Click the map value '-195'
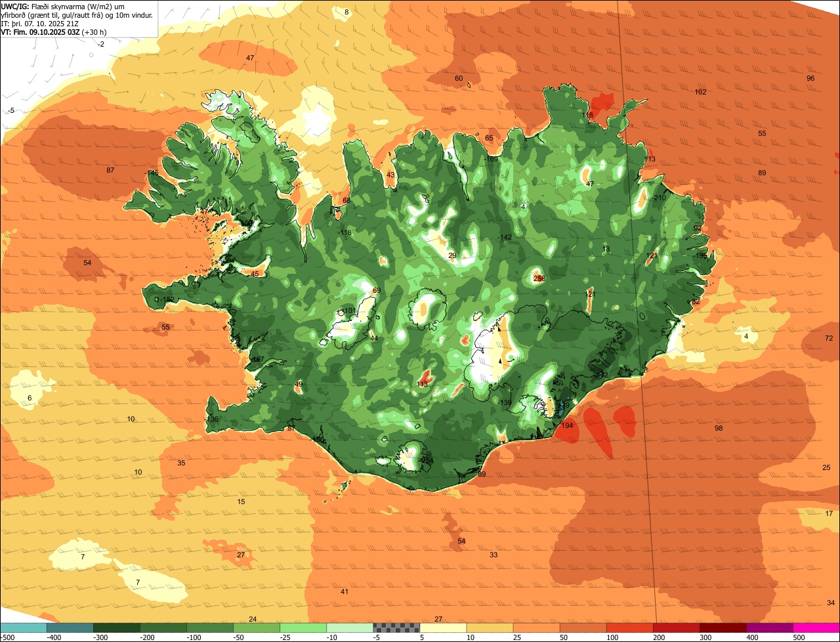Screen dimensions: 840x642 701,255
